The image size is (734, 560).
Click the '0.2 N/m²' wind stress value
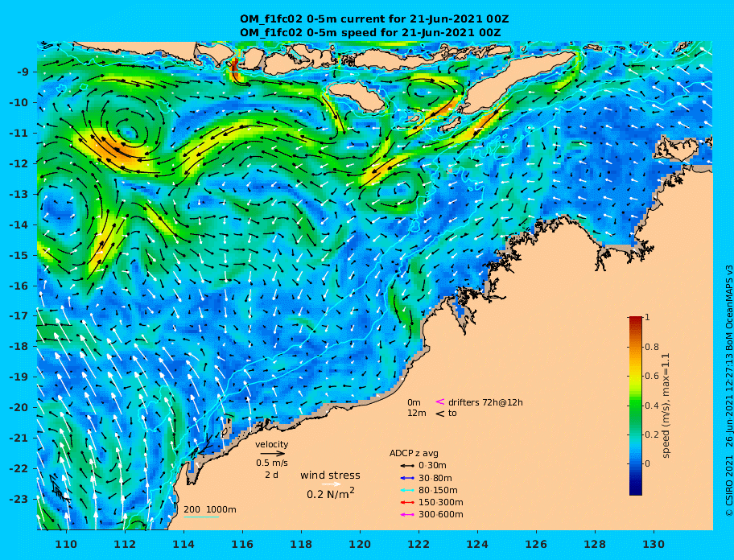coord(331,493)
